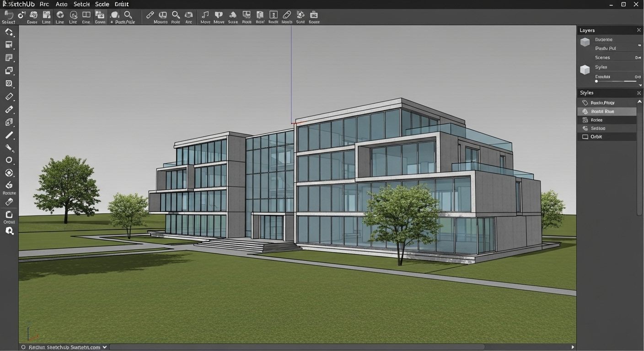The image size is (644, 351).
Task: Choose the Eraser tool in the left sidebar
Action: click(x=9, y=96)
